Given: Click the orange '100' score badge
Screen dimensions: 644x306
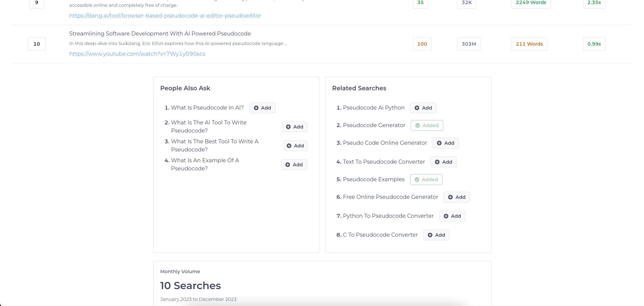Looking at the screenshot, I should pos(422,44).
